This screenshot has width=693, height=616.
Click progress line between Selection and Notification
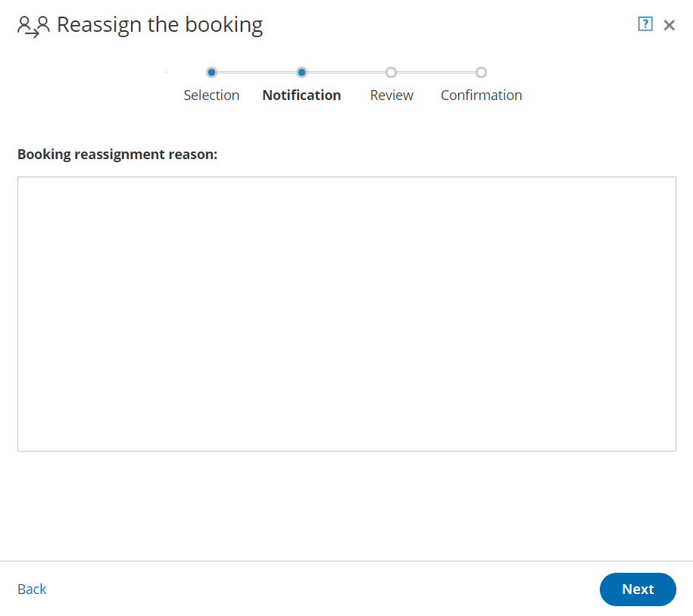257,73
